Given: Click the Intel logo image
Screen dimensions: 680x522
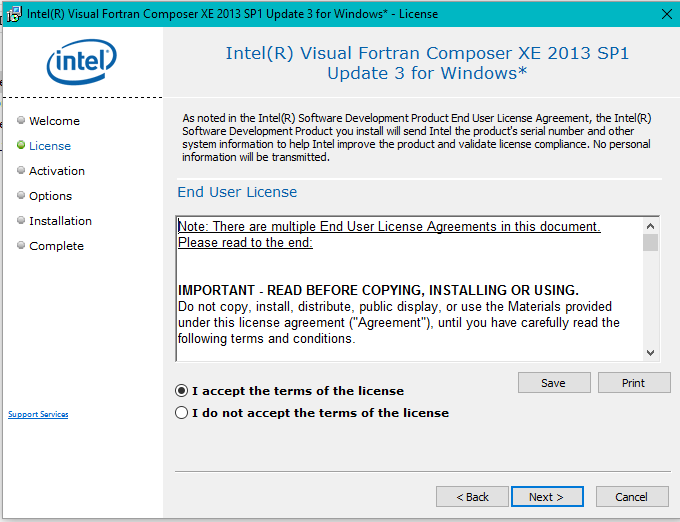Looking at the screenshot, I should (x=81, y=62).
